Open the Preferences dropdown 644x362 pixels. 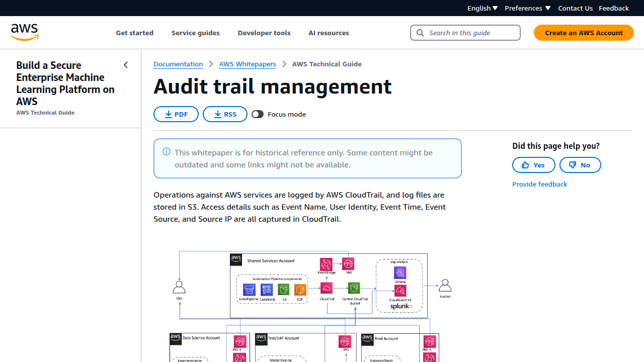527,8
